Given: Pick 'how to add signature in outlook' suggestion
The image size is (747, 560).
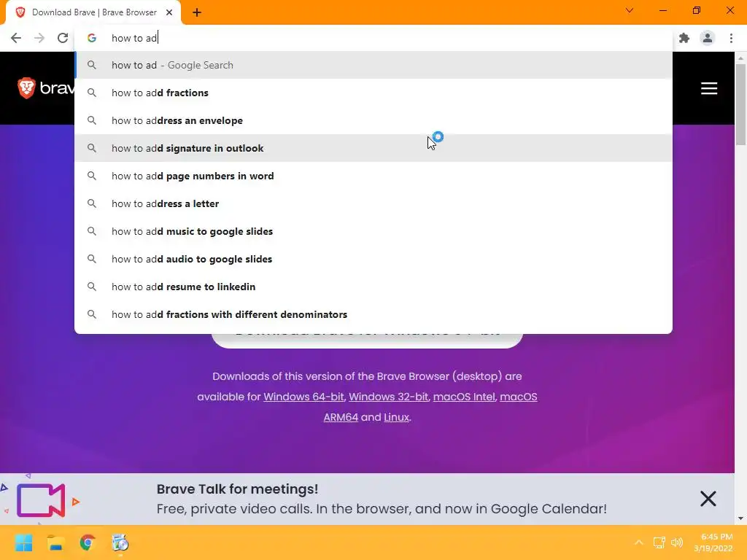Looking at the screenshot, I should point(373,148).
